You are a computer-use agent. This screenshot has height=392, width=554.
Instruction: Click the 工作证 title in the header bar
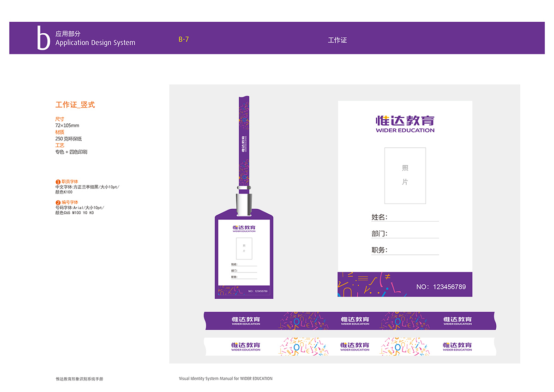pyautogui.click(x=337, y=40)
